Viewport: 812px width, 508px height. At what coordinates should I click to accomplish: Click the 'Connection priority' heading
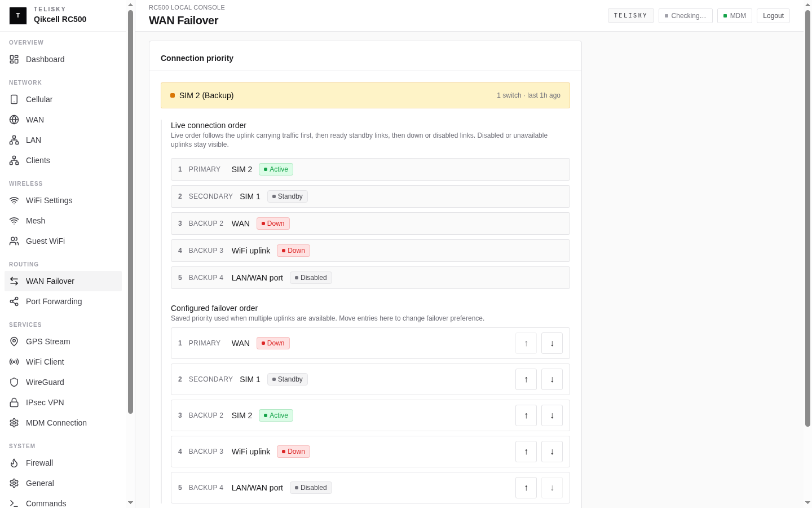(197, 58)
